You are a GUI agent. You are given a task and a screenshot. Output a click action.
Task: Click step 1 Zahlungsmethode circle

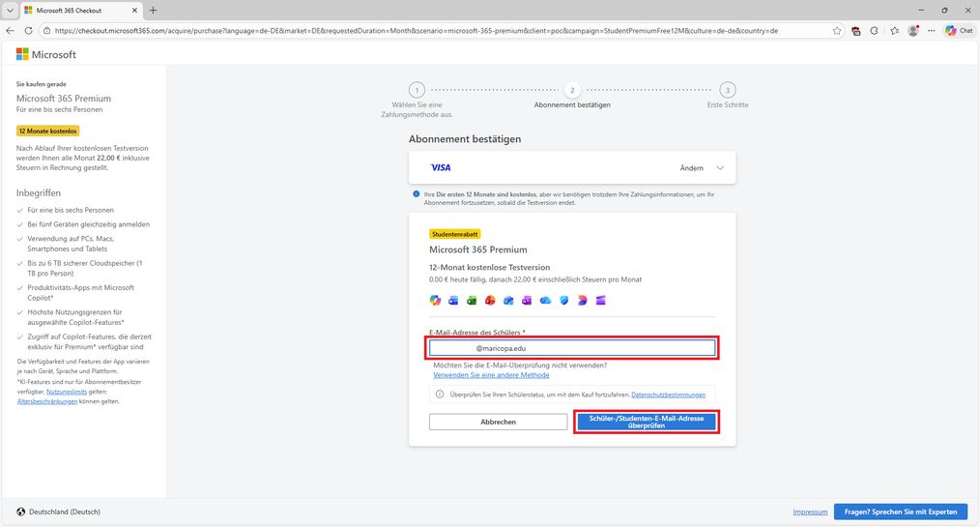click(417, 90)
